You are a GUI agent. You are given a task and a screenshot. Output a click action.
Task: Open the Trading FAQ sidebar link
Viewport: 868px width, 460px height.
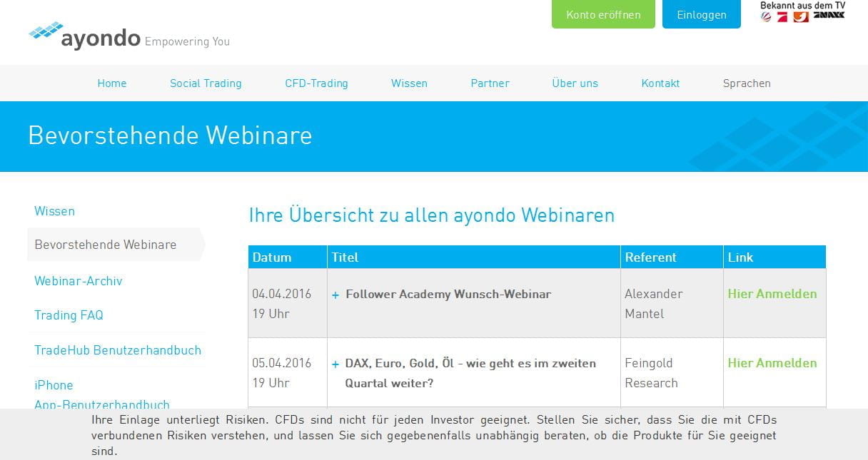(x=69, y=315)
